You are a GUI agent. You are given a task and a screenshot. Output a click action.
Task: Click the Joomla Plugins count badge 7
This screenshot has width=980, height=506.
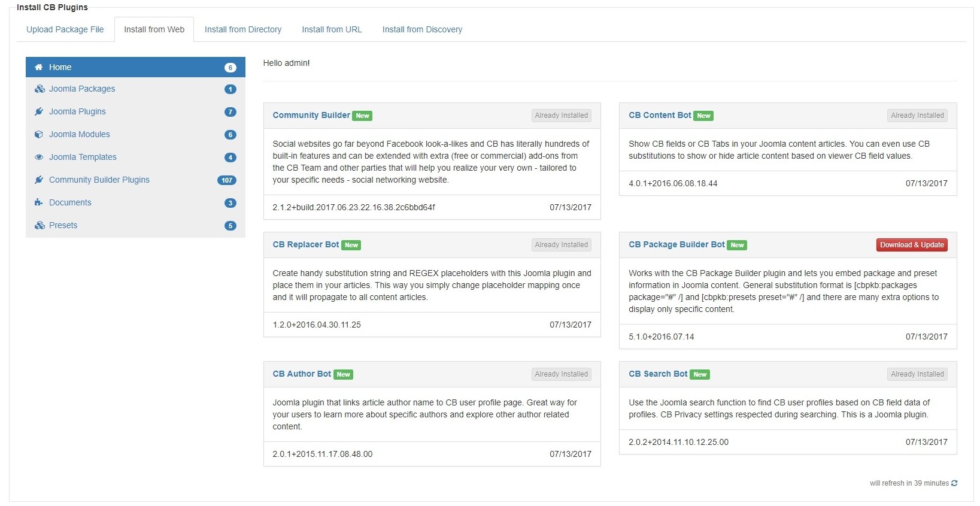click(x=230, y=112)
